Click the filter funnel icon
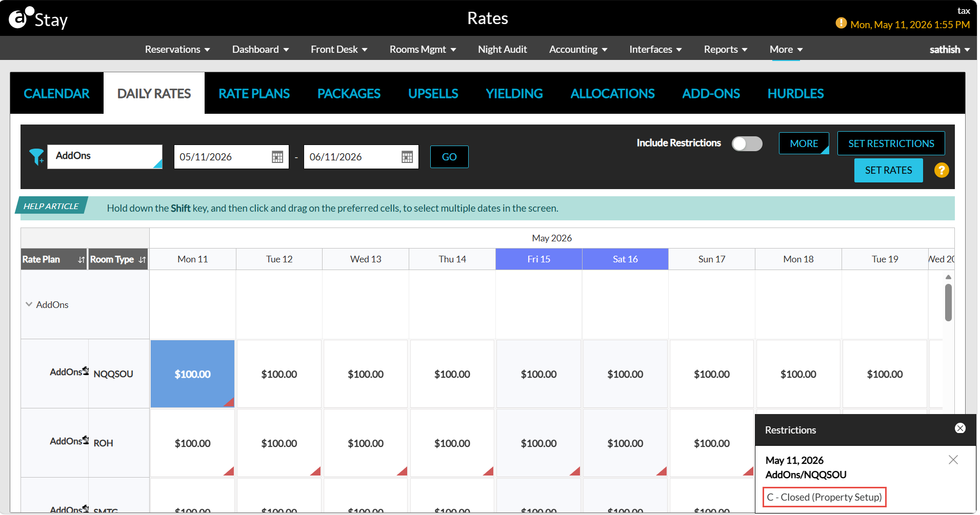980x515 pixels. [x=37, y=156]
